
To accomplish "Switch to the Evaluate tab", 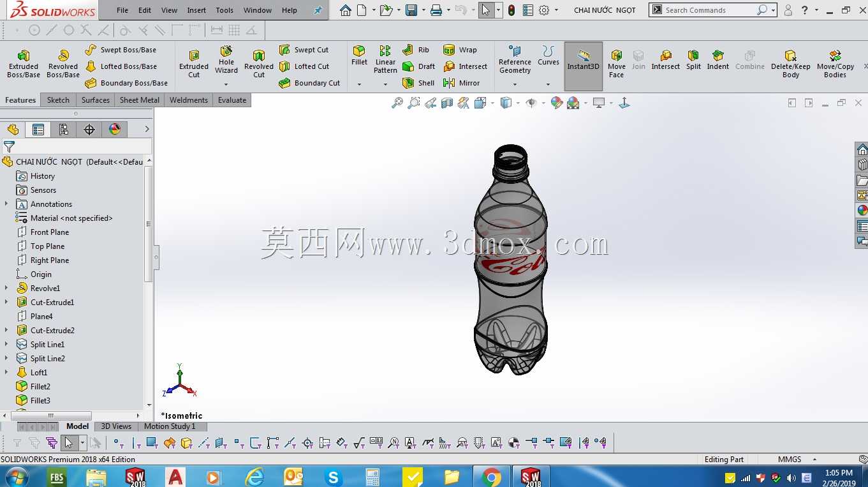I will (x=232, y=100).
